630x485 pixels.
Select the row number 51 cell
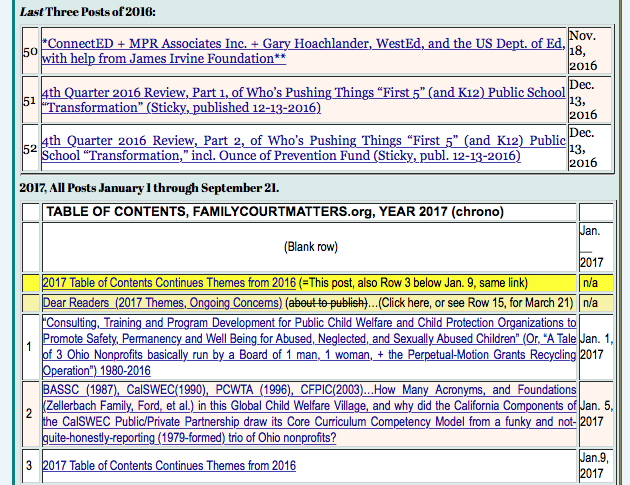(29, 100)
